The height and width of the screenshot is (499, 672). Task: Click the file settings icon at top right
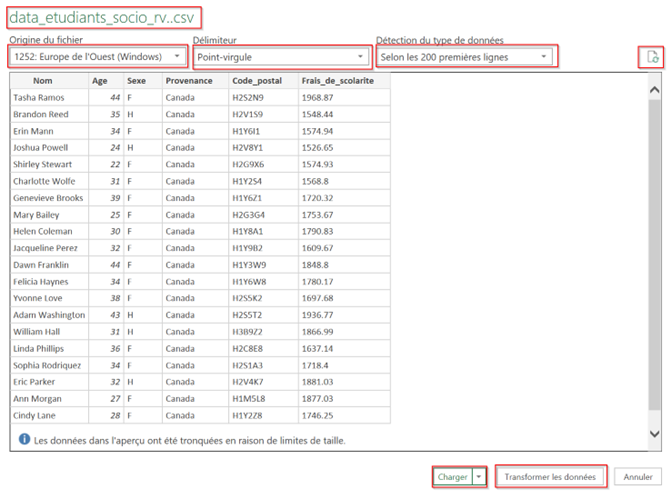tap(651, 57)
